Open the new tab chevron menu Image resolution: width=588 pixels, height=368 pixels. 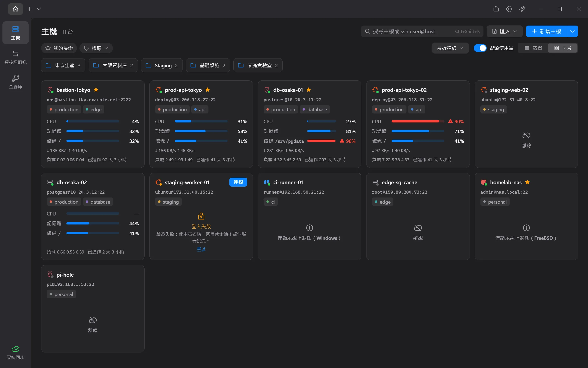pos(39,9)
